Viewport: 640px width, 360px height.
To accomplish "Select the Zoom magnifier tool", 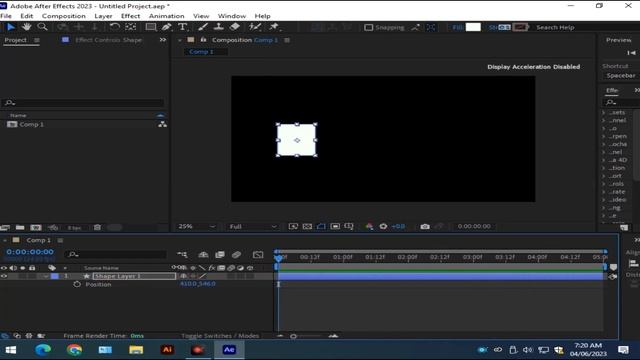I will (x=42, y=27).
